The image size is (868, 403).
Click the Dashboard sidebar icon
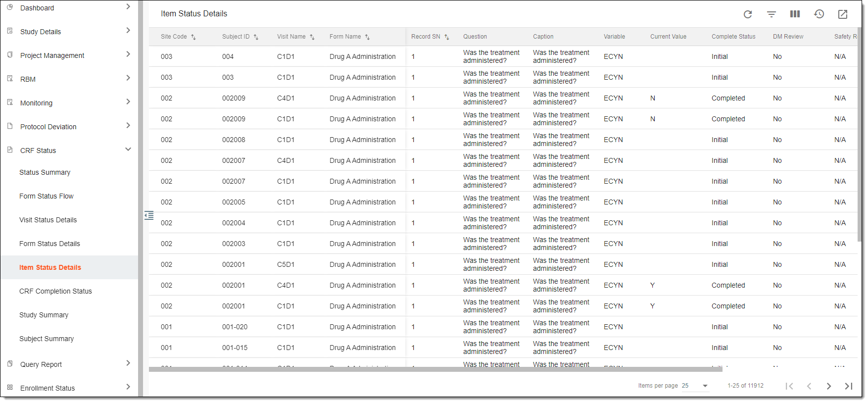coord(10,7)
